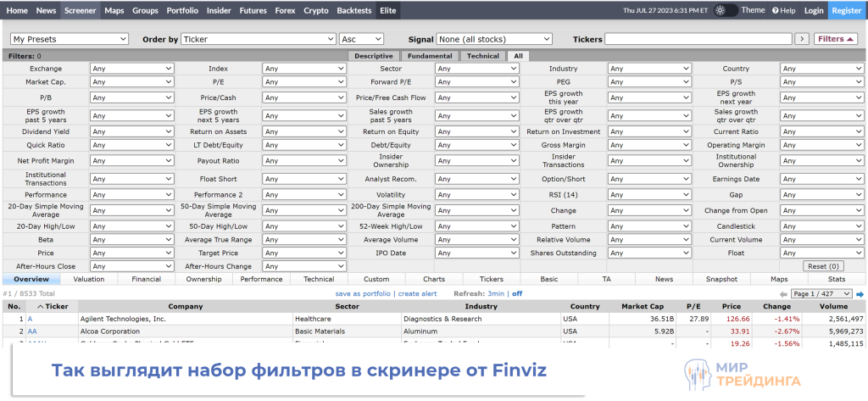Click the Tickers text input field

pyautogui.click(x=698, y=39)
